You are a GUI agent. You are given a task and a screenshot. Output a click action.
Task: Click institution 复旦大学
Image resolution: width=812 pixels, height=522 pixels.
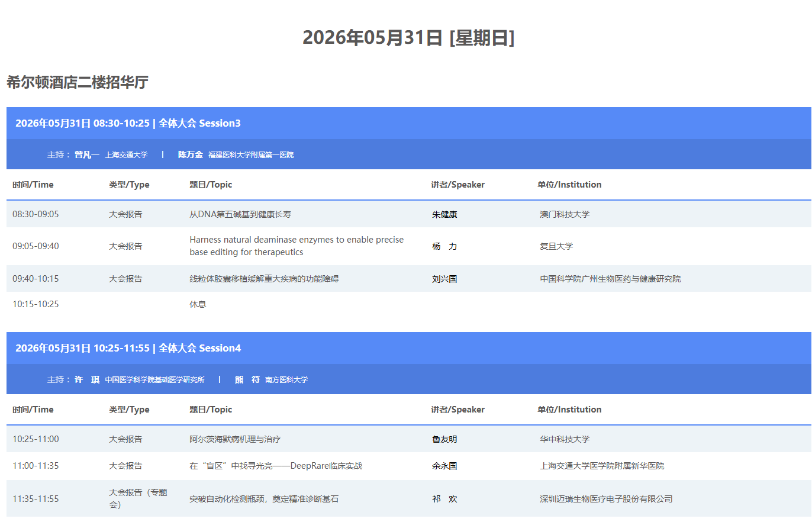(556, 246)
